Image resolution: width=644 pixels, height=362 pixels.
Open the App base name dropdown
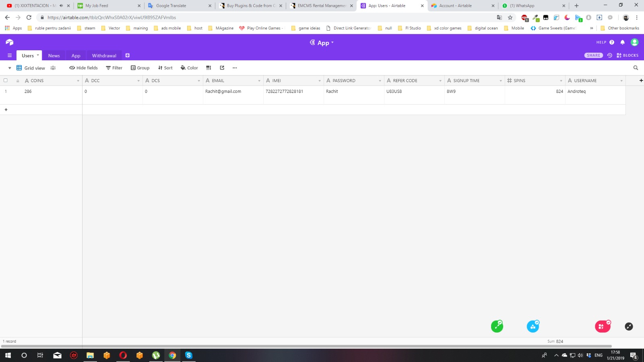coord(322,43)
